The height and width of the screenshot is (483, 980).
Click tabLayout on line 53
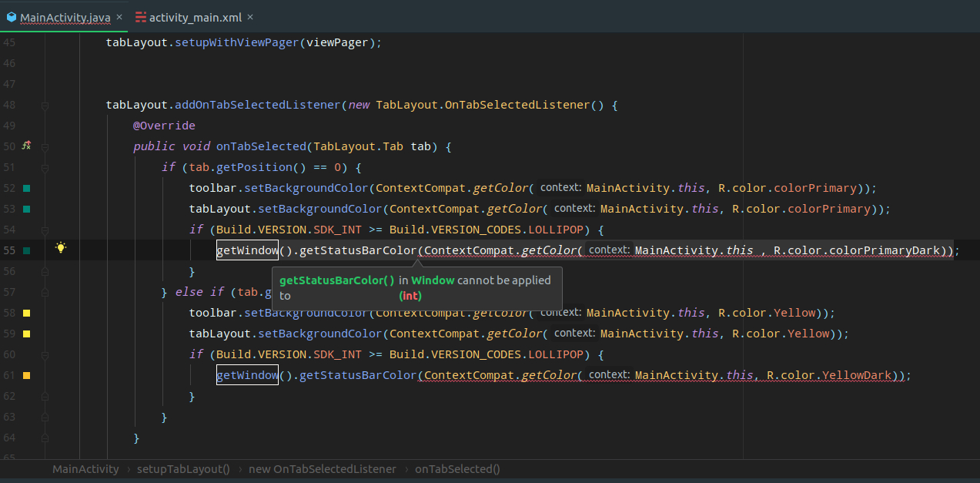220,209
